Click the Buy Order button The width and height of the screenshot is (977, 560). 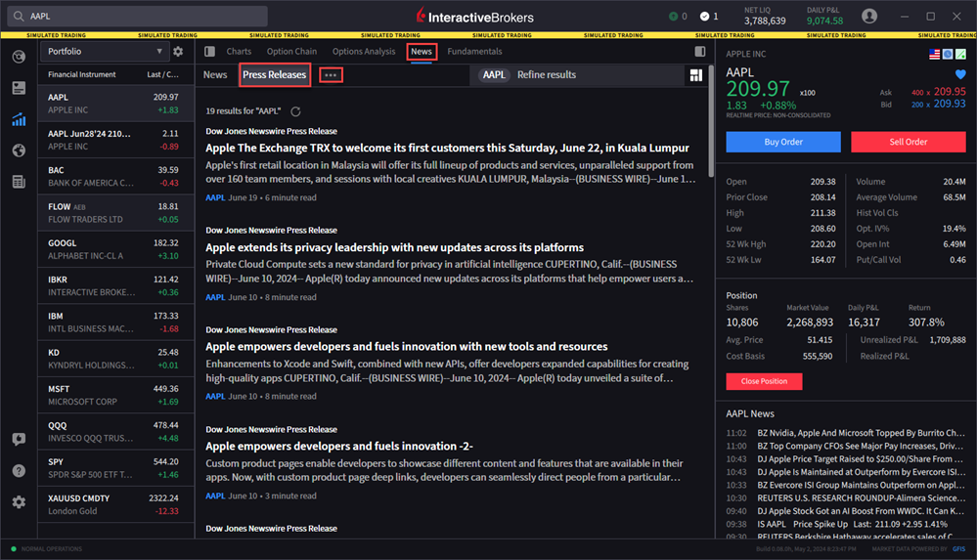(x=783, y=142)
